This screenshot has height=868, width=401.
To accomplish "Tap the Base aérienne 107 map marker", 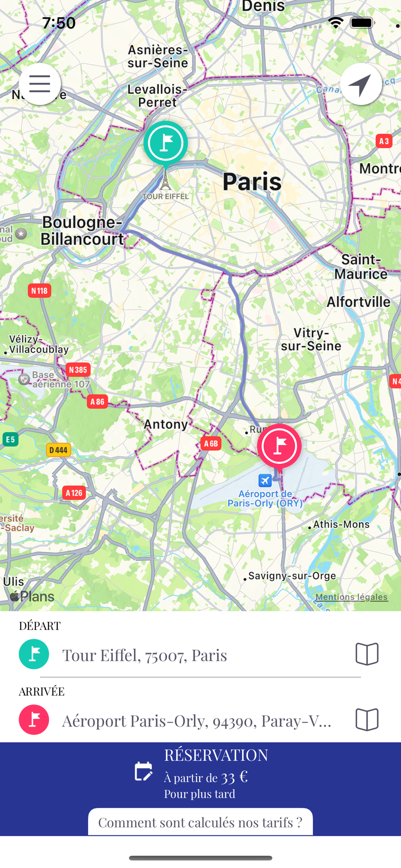I will point(24,379).
